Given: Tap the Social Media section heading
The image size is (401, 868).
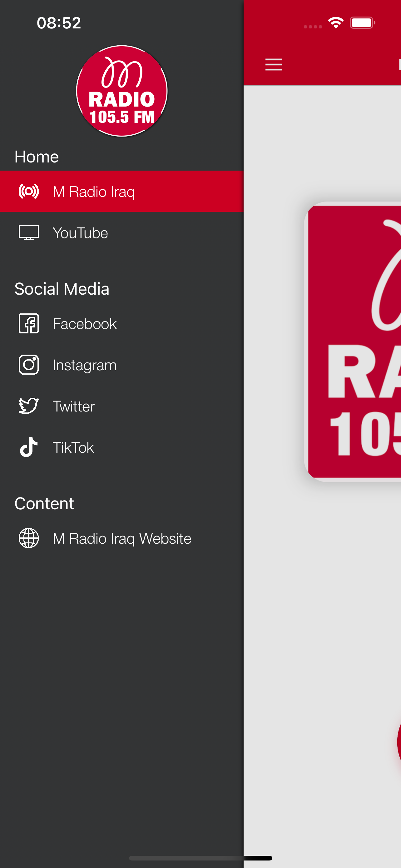Looking at the screenshot, I should 62,289.
